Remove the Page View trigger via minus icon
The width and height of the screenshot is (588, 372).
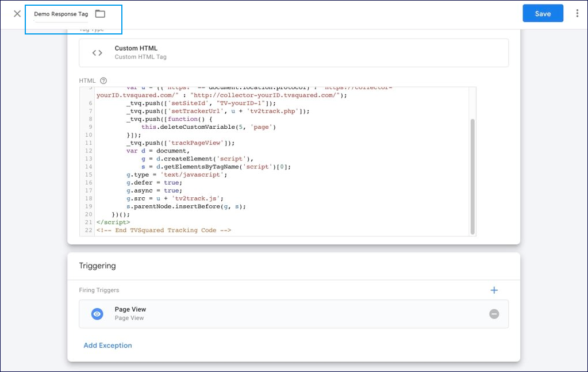tap(494, 314)
